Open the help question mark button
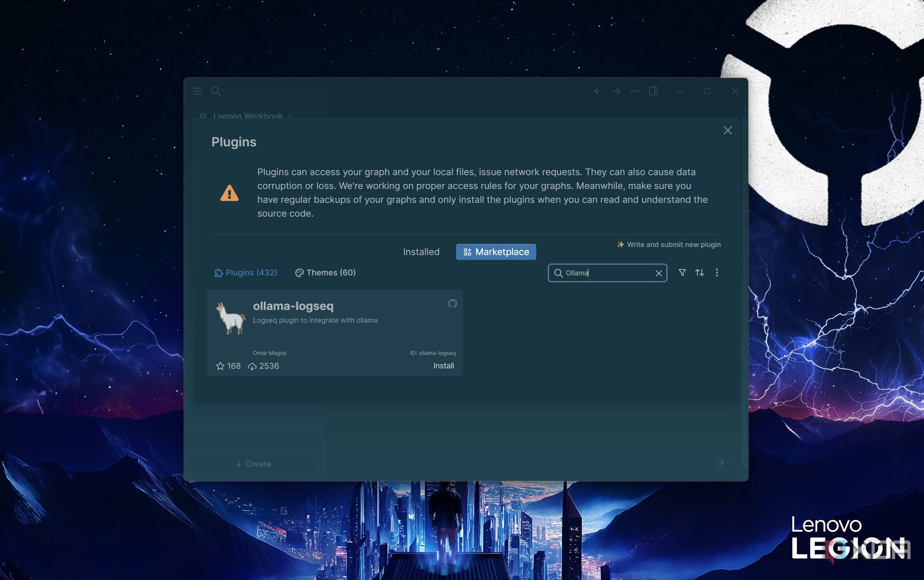 tap(721, 464)
